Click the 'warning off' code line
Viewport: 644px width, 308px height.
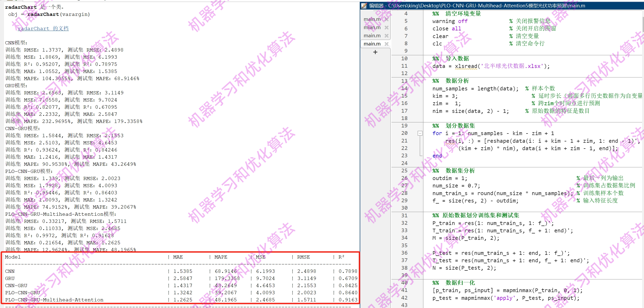(x=450, y=21)
